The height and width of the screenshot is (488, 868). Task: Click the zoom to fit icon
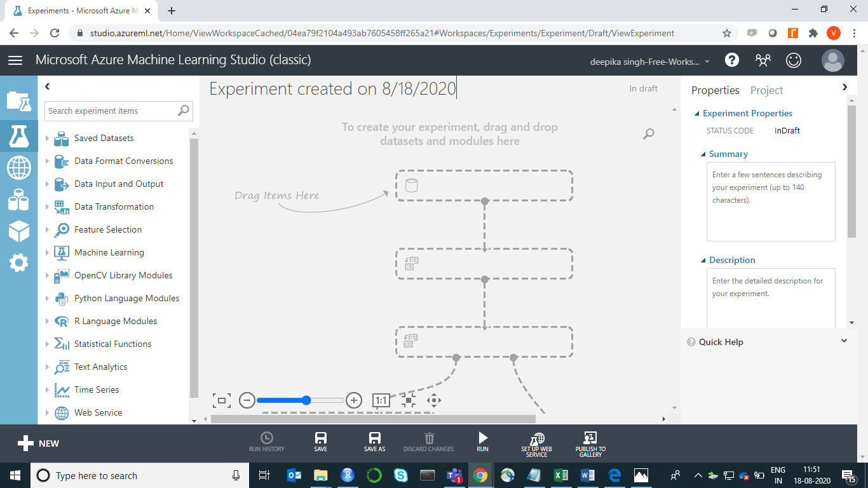[221, 400]
